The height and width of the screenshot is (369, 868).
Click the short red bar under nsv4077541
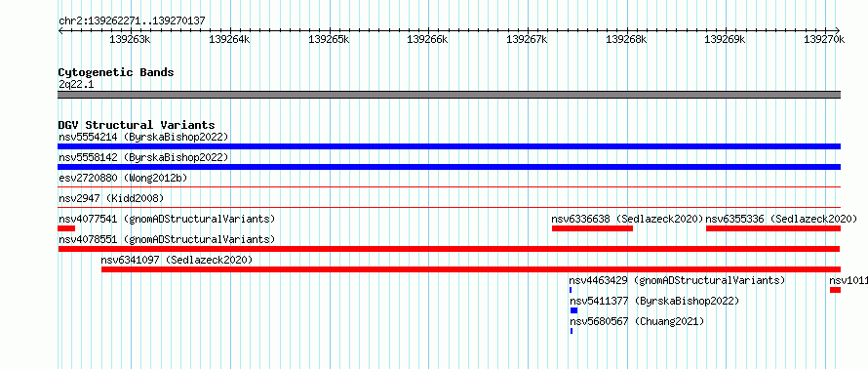tap(66, 228)
